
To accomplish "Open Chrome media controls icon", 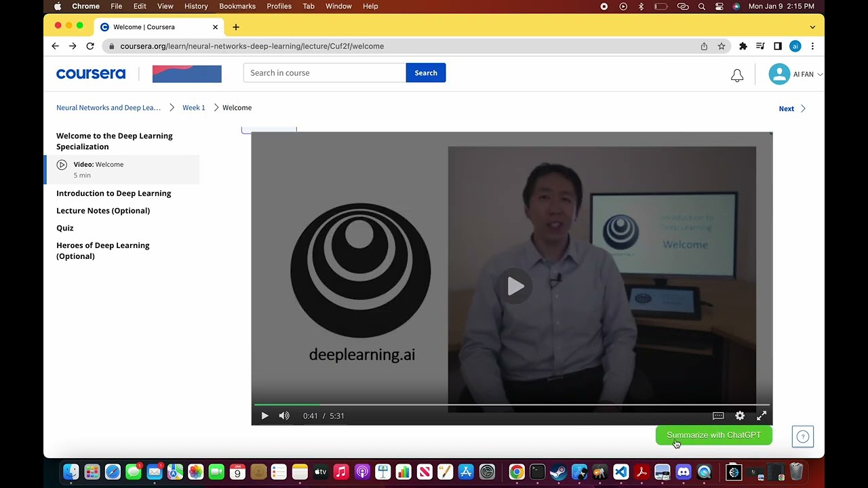I will coord(760,46).
